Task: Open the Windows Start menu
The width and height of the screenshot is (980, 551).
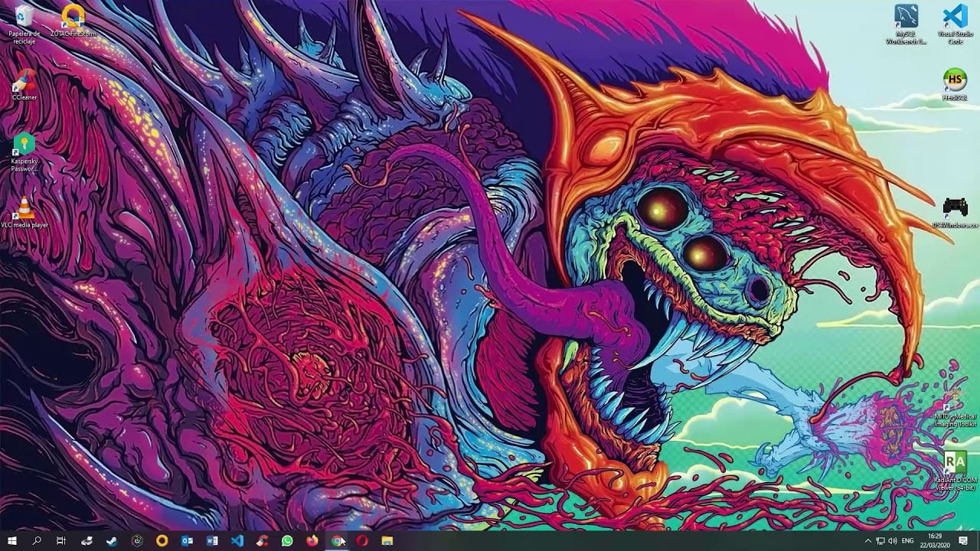Action: coord(12,540)
